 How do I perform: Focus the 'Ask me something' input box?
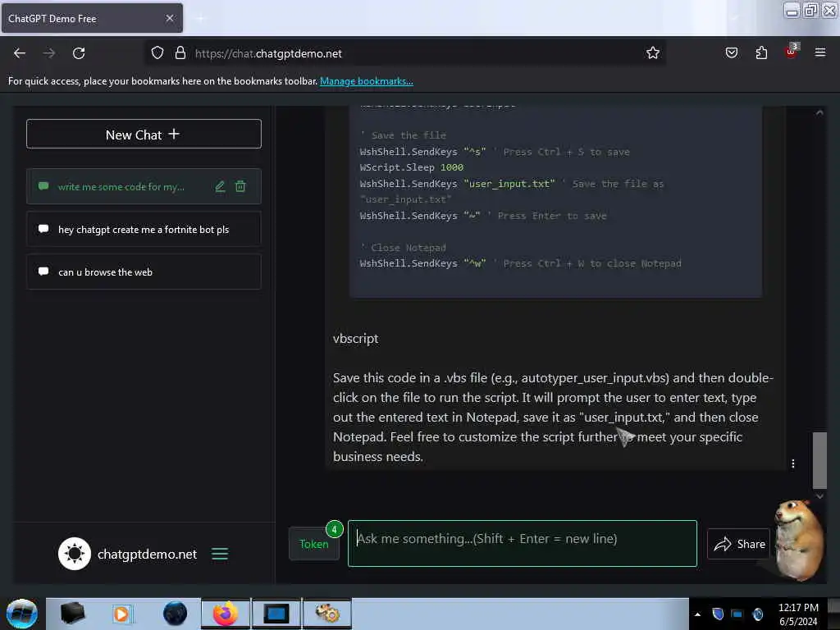[x=523, y=543]
